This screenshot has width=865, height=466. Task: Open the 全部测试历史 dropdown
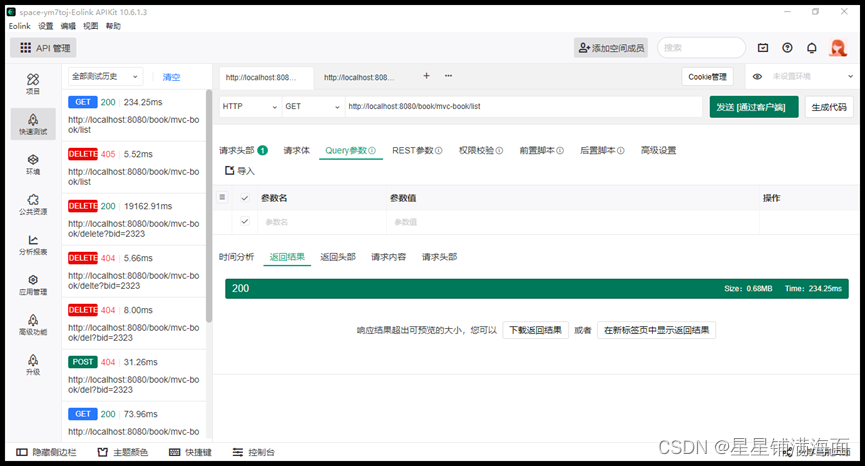tap(105, 77)
